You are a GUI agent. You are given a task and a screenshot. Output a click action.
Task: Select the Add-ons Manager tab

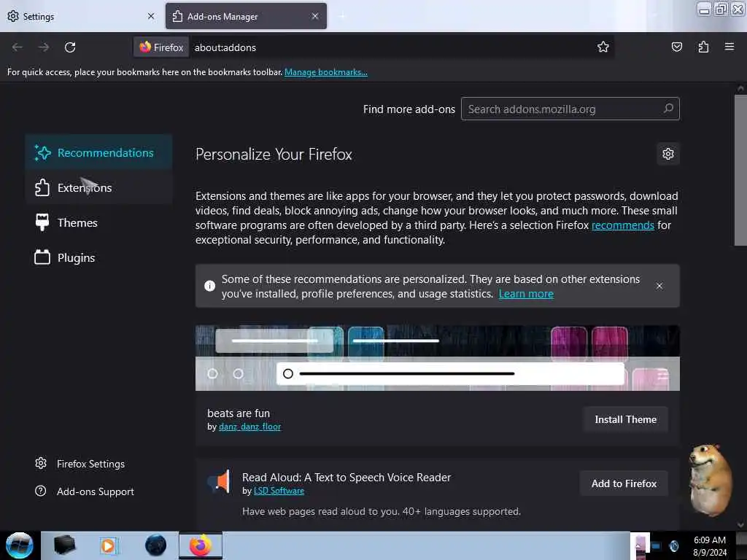pos(246,16)
